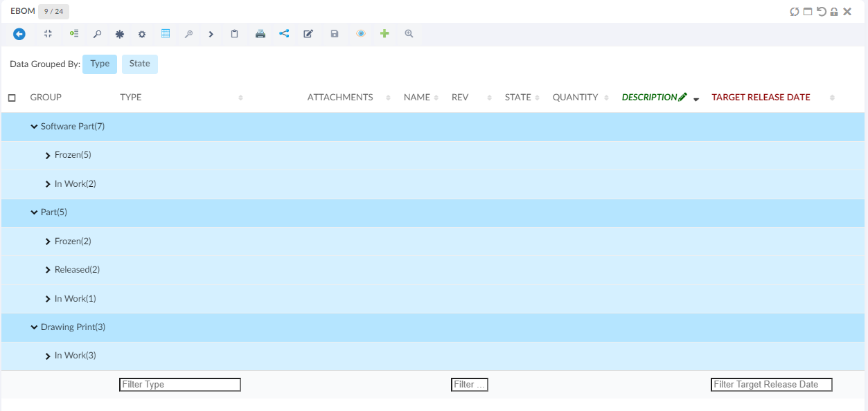Click the blue table grid icon
This screenshot has width=868, height=411.
pyautogui.click(x=166, y=33)
